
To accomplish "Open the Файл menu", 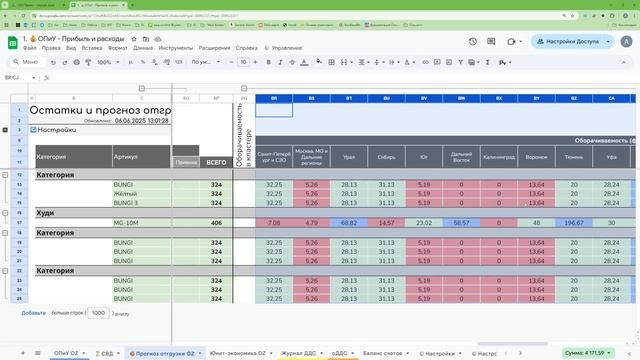I will (x=29, y=48).
